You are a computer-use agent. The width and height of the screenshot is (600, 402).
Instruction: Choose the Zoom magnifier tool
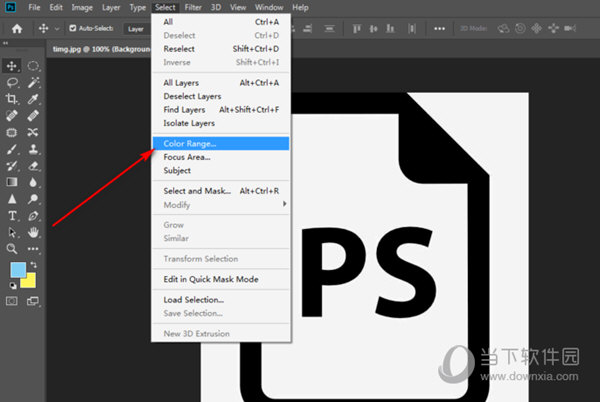click(x=12, y=248)
